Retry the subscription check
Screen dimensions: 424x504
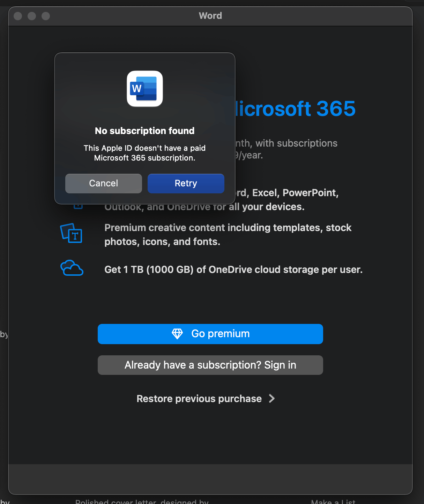tap(186, 184)
